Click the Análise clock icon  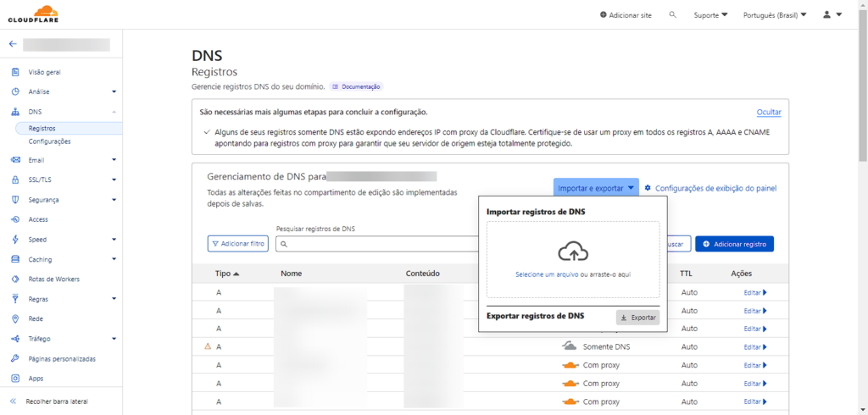[x=15, y=91]
